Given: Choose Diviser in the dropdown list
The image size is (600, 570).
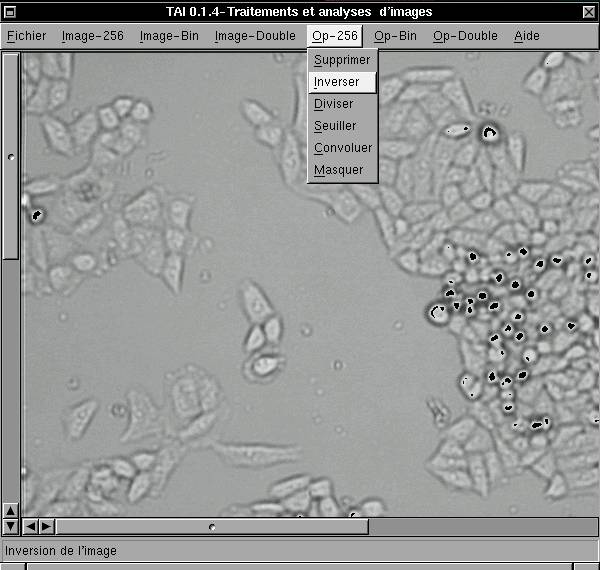Looking at the screenshot, I should pos(333,104).
